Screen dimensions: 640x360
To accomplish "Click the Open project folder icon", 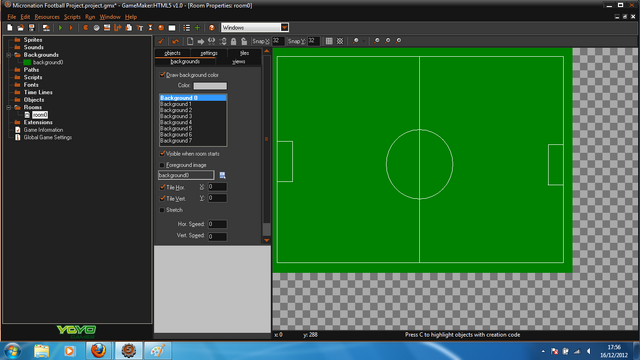I will (20, 28).
